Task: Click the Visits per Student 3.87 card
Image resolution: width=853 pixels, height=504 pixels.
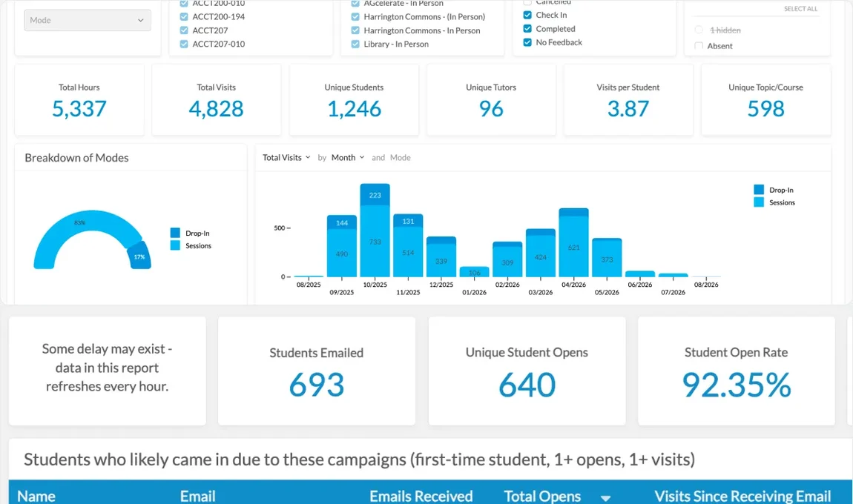Action: coord(628,100)
